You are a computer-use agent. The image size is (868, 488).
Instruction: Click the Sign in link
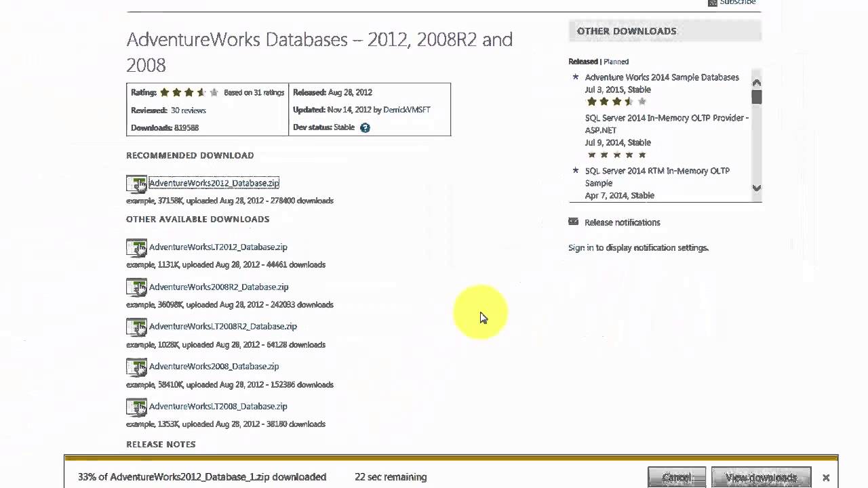coord(581,248)
